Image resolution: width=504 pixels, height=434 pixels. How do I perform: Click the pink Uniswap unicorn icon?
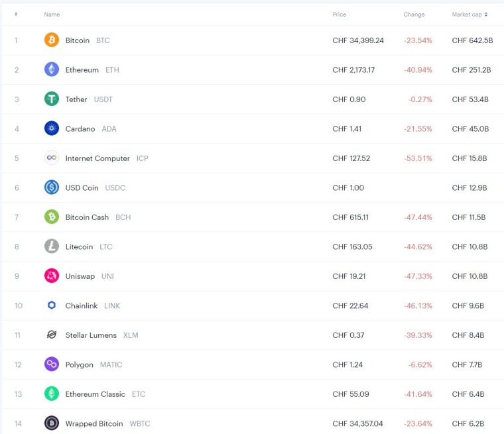(x=52, y=276)
